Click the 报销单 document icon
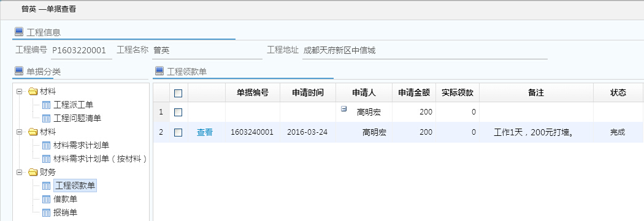 (47, 212)
